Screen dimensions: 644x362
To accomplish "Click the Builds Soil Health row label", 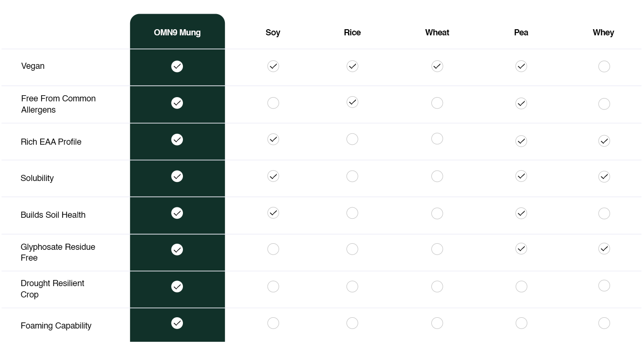I will pyautogui.click(x=53, y=215).
